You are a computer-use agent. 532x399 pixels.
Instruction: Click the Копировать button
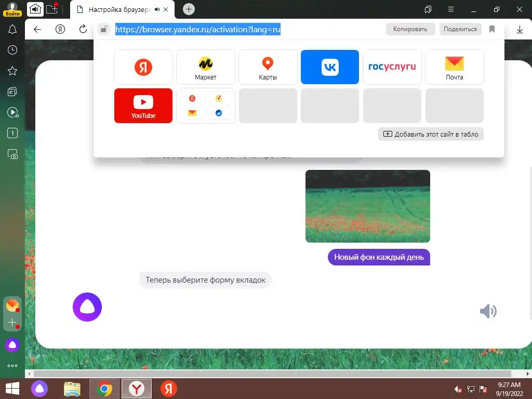pyautogui.click(x=410, y=29)
